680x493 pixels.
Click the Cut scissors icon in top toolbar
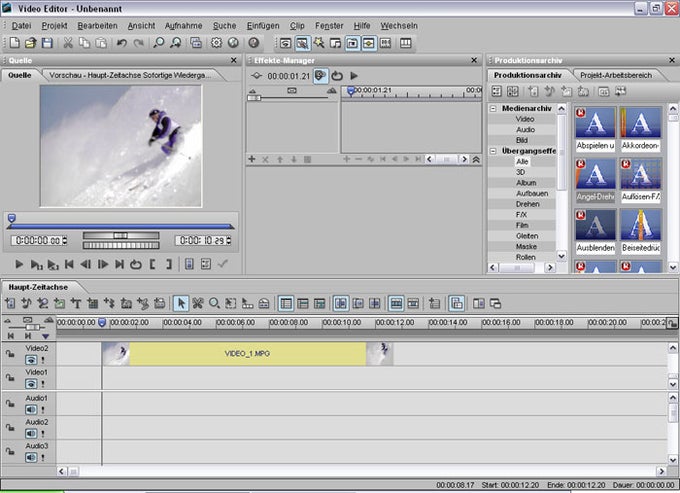(68, 43)
